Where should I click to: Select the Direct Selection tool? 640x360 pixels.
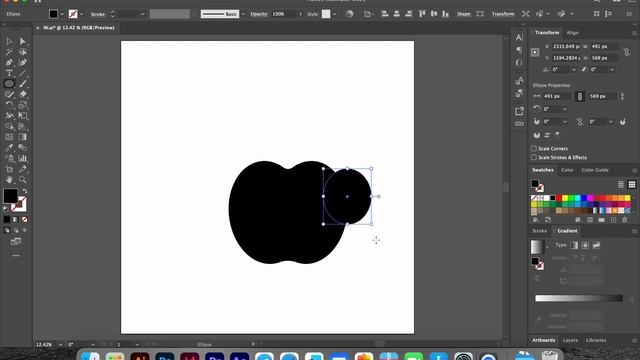coord(23,41)
